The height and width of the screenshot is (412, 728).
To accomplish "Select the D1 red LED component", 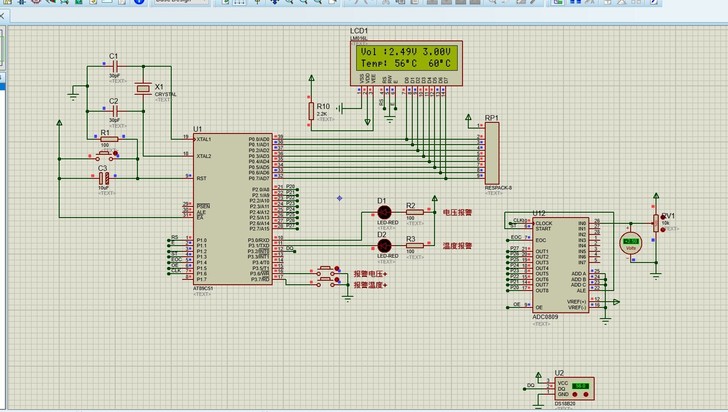I will pyautogui.click(x=383, y=213).
